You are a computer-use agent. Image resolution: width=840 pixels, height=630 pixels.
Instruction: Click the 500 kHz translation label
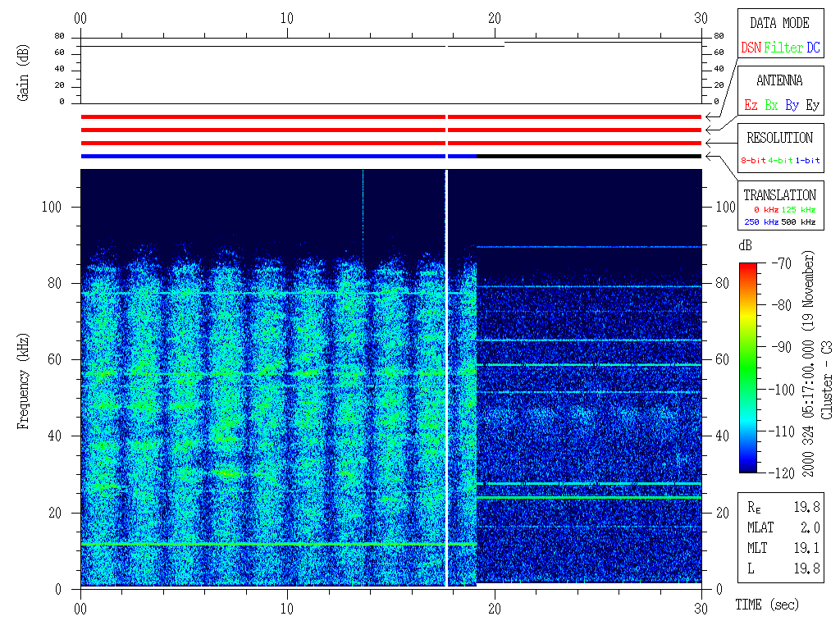pyautogui.click(x=799, y=222)
